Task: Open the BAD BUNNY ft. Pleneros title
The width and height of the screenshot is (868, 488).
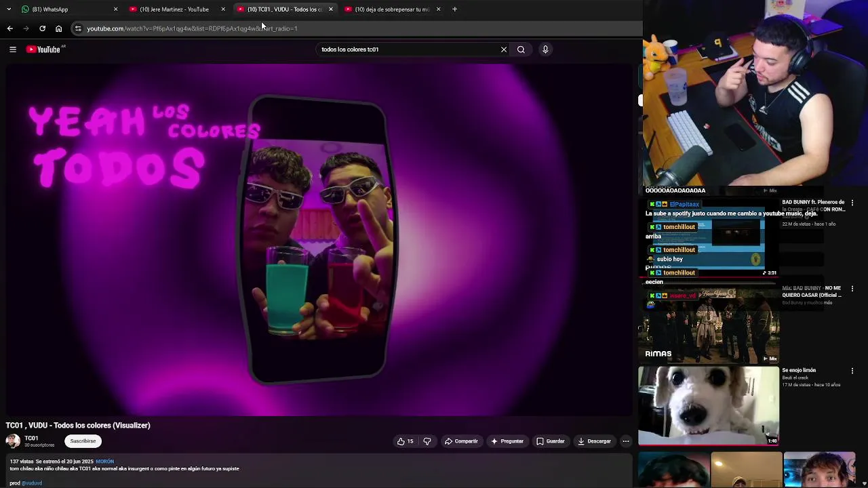Action: pos(813,205)
